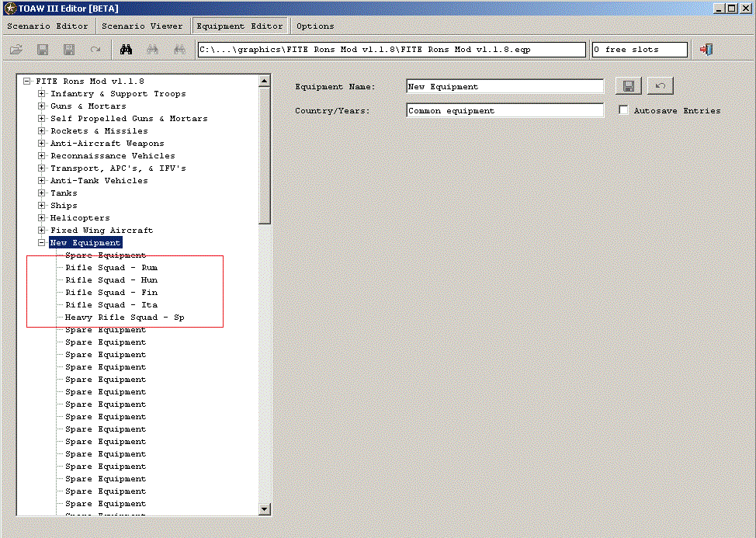Expand the Tanks category
The height and width of the screenshot is (538, 756).
42,193
